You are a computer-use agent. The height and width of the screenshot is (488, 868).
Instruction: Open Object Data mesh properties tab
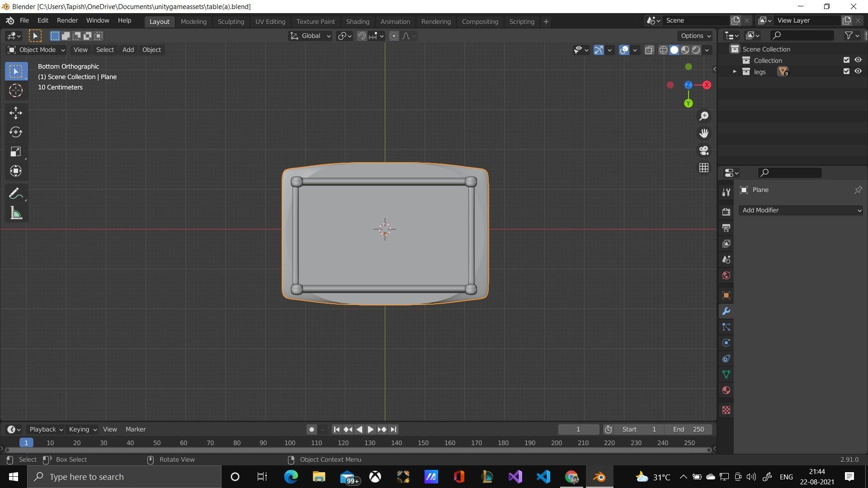726,374
